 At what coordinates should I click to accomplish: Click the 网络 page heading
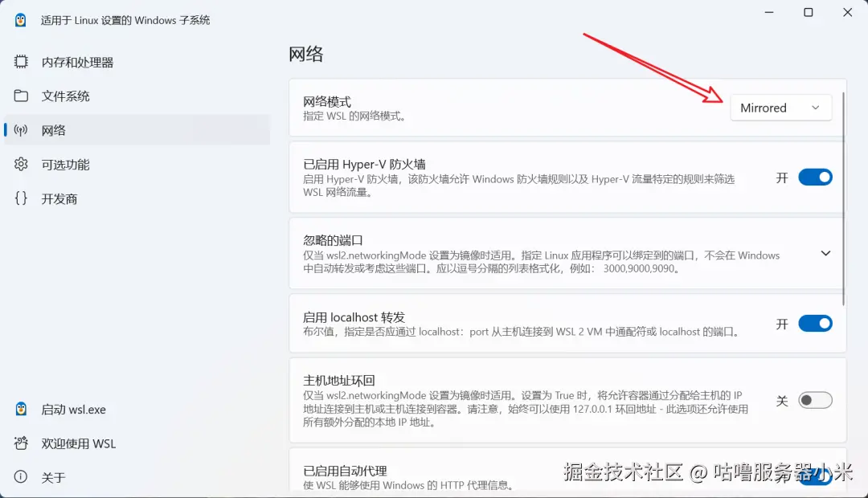(x=305, y=54)
